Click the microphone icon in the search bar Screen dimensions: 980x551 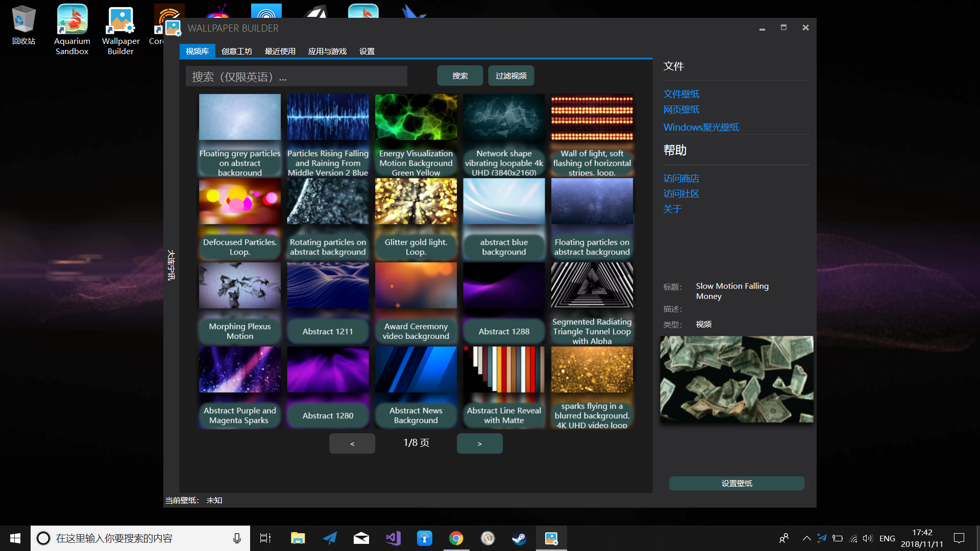point(236,538)
